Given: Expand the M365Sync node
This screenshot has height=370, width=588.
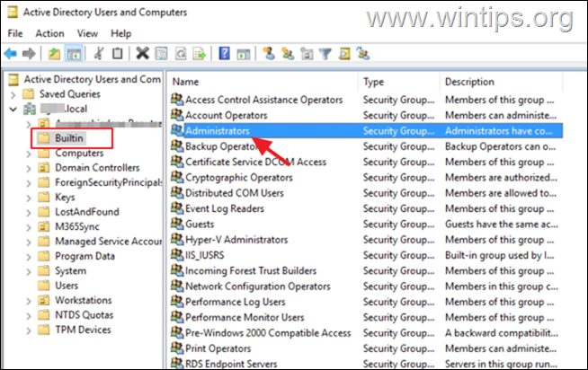Looking at the screenshot, I should click(29, 227).
